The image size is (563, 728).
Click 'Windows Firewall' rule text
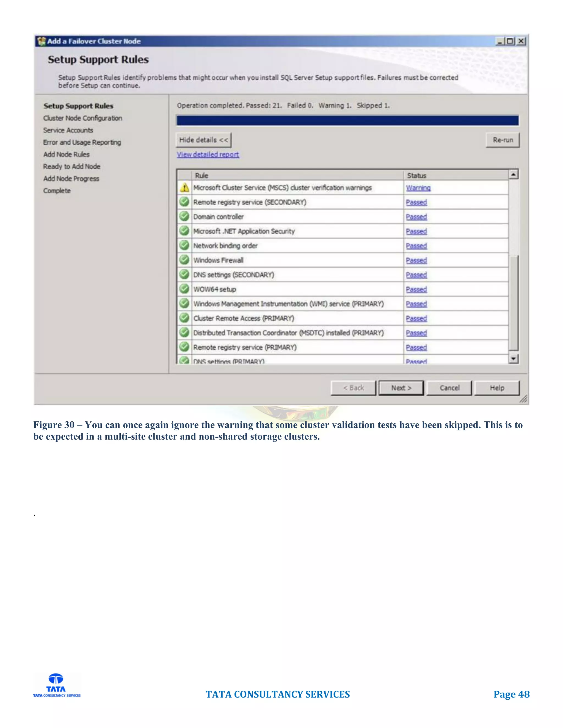(218, 260)
